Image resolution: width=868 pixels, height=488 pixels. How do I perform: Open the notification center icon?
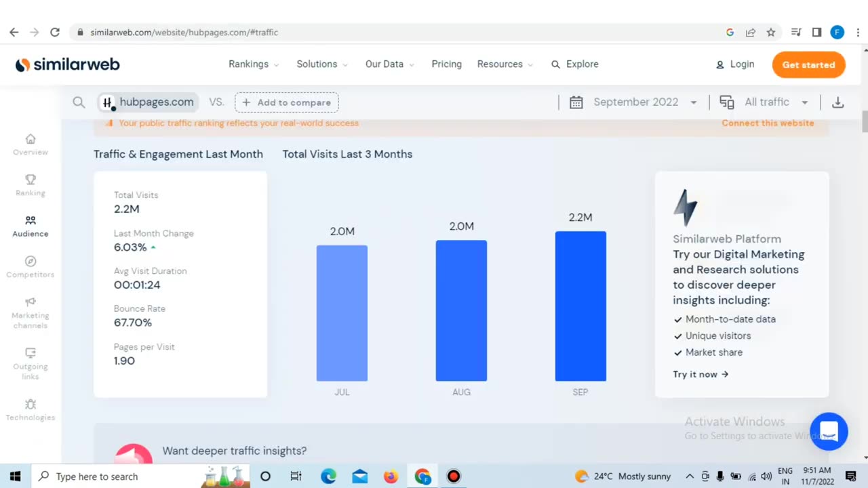[850, 476]
